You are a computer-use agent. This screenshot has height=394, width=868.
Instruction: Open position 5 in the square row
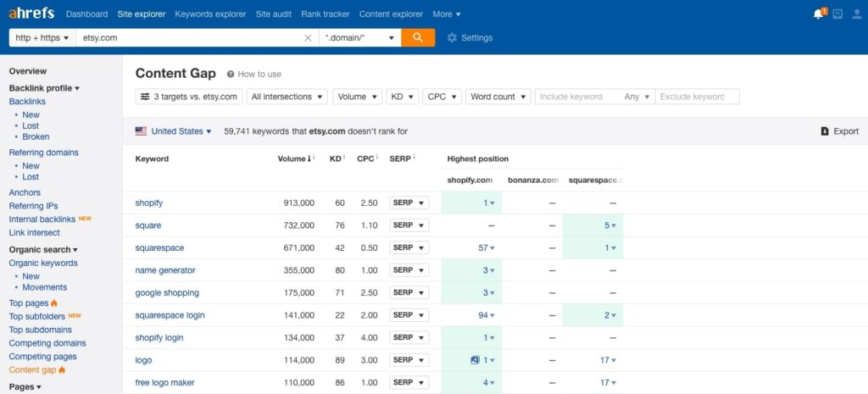pos(610,225)
